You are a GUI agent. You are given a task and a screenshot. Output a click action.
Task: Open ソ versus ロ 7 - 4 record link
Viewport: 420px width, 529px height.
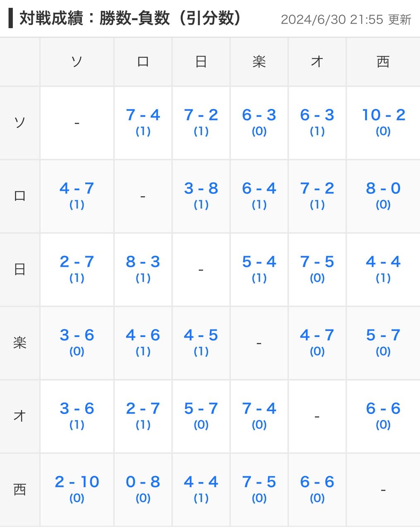[143, 115]
